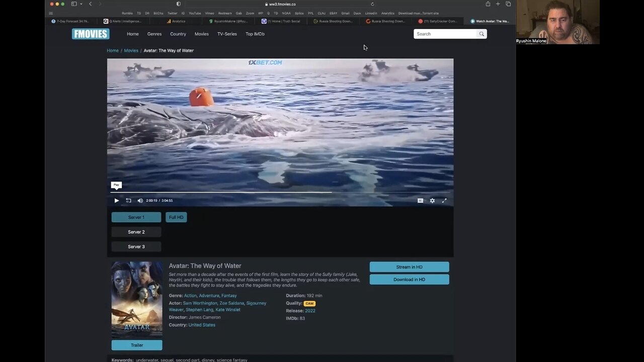
Task: Go to TV-Series section
Action: pyautogui.click(x=227, y=34)
